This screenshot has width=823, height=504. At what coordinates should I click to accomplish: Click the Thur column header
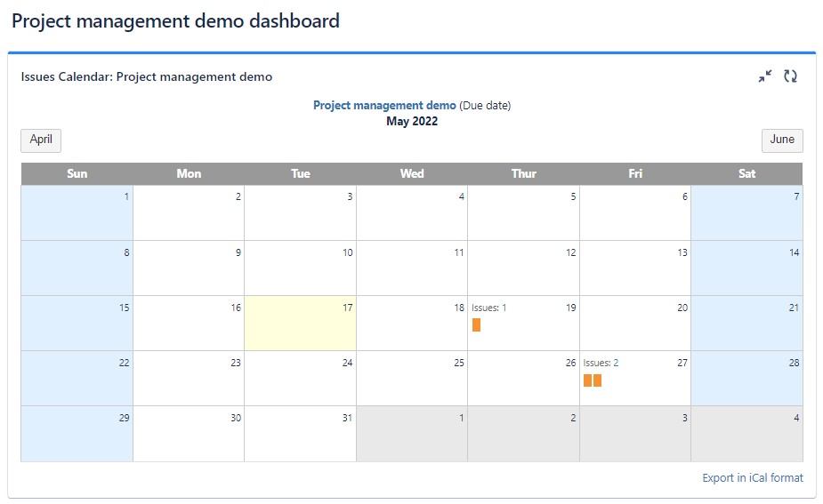524,173
